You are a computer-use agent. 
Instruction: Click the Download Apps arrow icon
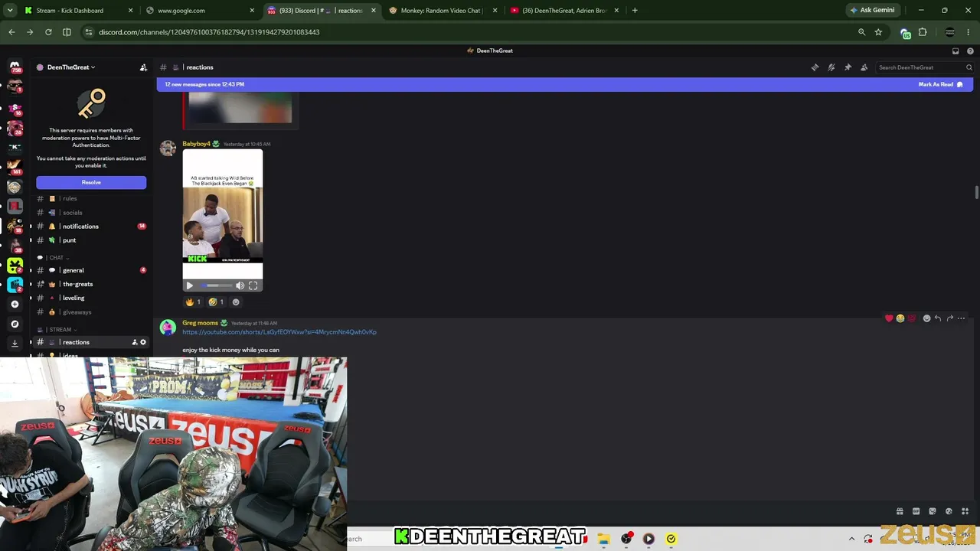click(15, 344)
